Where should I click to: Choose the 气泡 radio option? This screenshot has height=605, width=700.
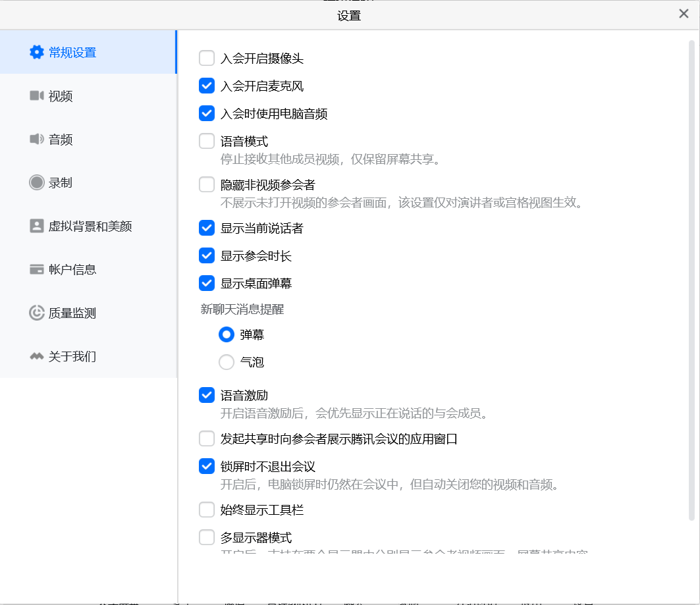coord(227,362)
